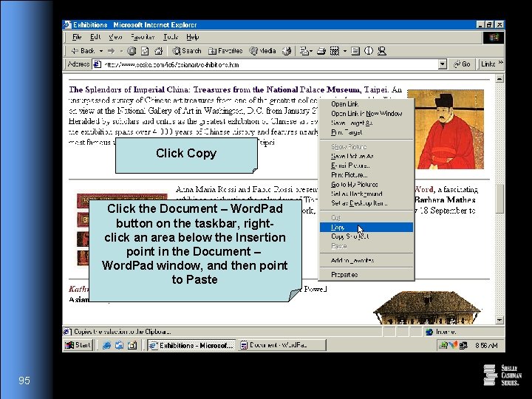Open the Edit menu
Viewport: 532px width, 399px height.
[95, 37]
